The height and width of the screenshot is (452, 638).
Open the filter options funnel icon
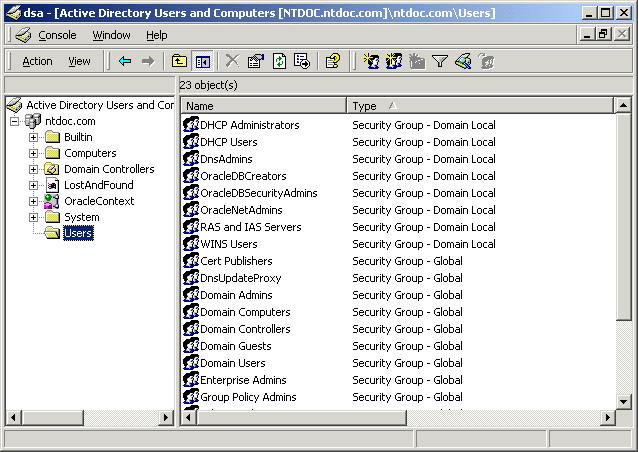tap(440, 61)
